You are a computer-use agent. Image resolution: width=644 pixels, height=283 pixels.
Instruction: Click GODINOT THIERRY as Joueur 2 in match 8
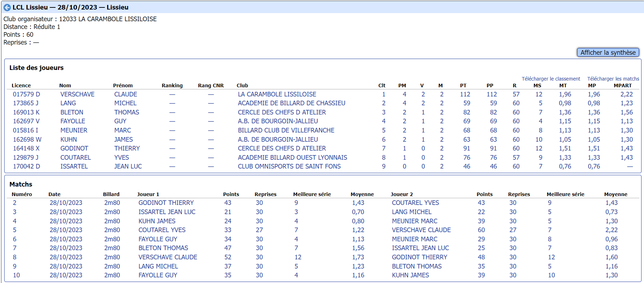(419, 257)
